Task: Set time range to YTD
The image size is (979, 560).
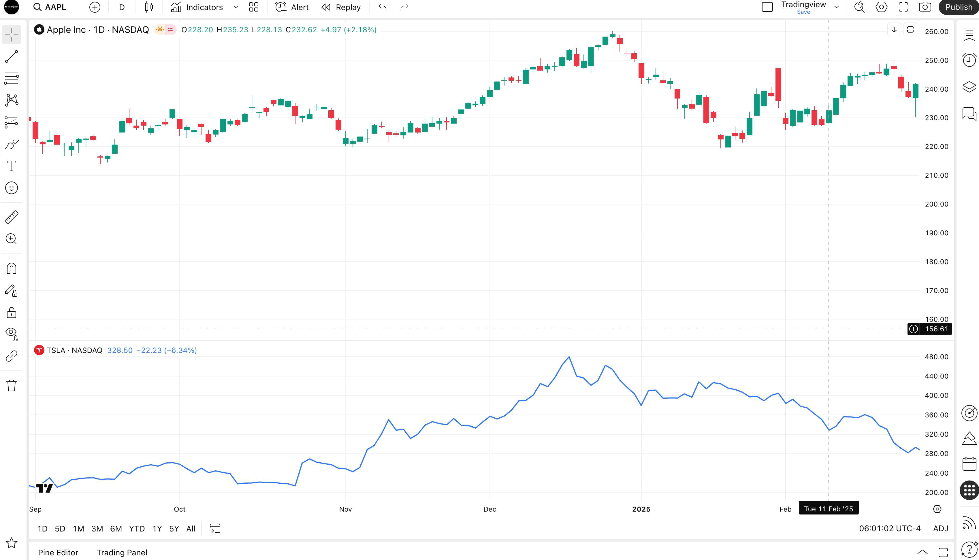Action: [x=137, y=529]
